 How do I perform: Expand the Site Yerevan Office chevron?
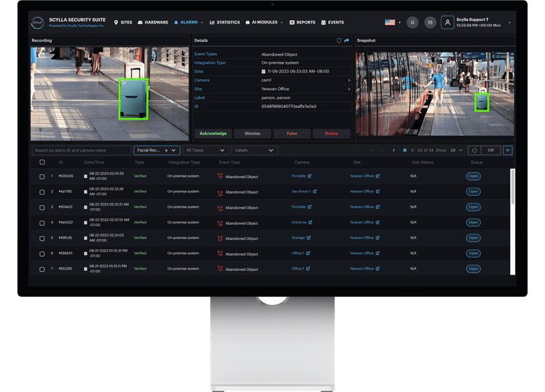(x=349, y=89)
